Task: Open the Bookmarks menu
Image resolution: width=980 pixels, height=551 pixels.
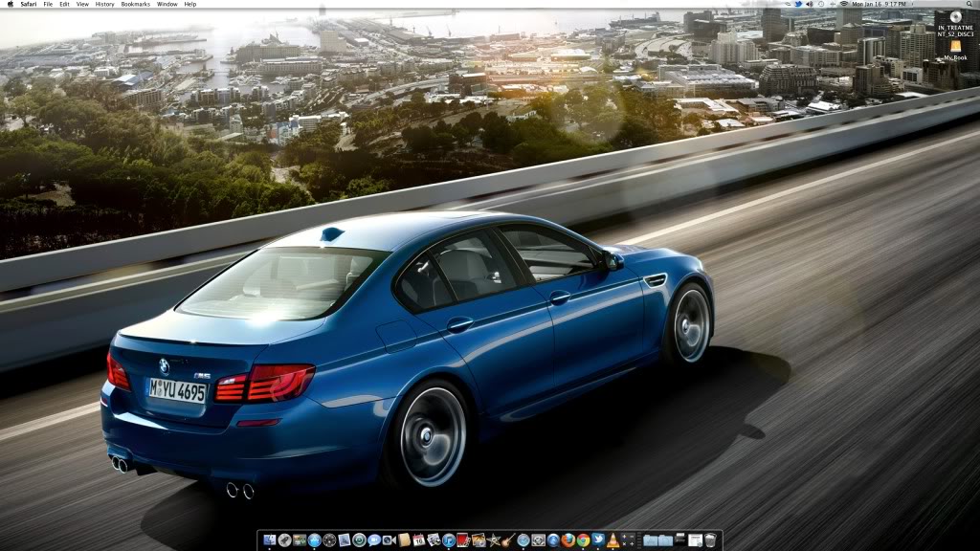Action: click(x=136, y=4)
